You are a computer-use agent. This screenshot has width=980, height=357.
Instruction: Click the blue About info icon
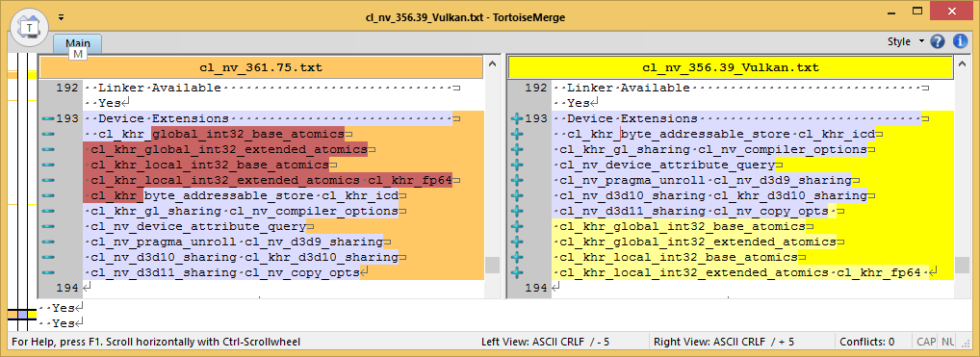pos(960,42)
